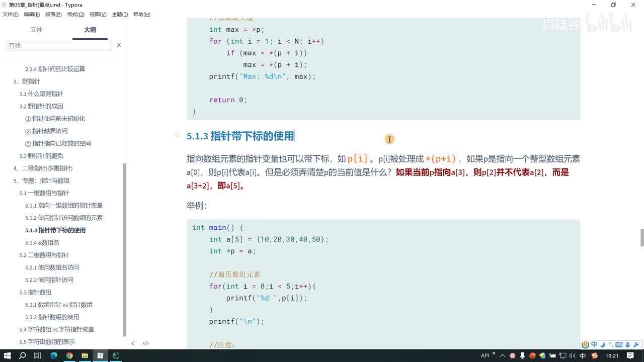
Task: Open the Sogou input method tray icon
Action: [595, 355]
